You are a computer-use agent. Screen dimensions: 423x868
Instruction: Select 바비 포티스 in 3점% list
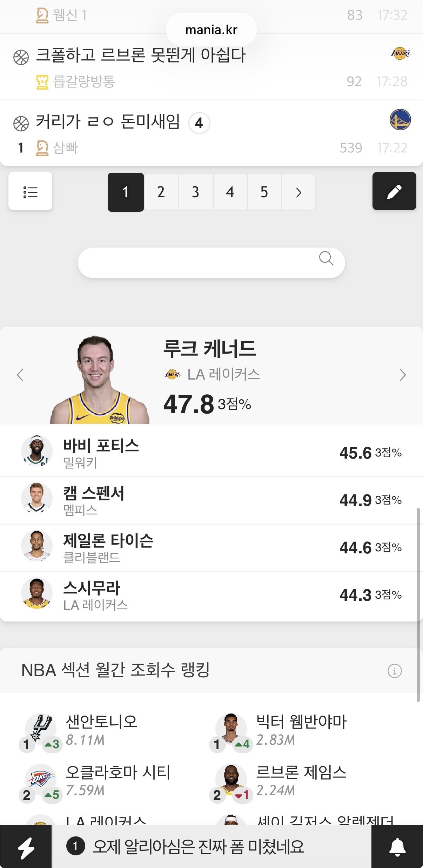pyautogui.click(x=211, y=453)
